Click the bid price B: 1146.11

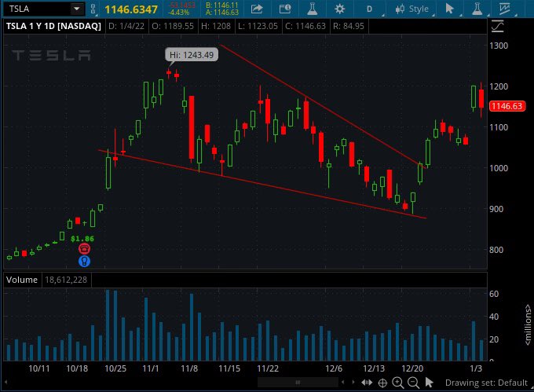[222, 5]
